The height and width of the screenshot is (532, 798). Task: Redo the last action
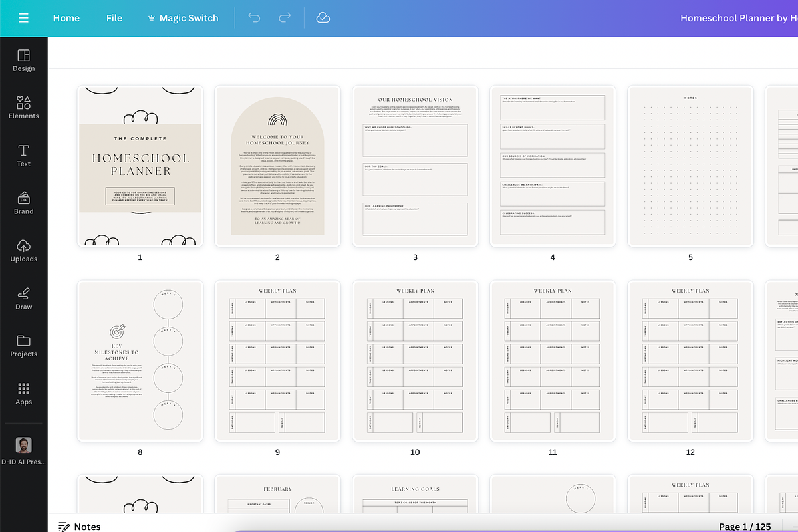(x=285, y=18)
